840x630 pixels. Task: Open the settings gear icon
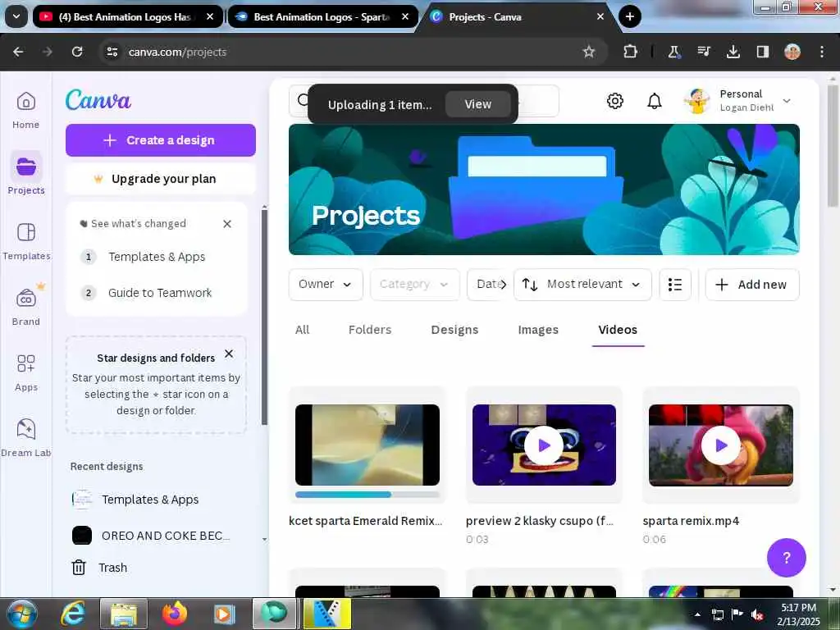click(x=615, y=101)
